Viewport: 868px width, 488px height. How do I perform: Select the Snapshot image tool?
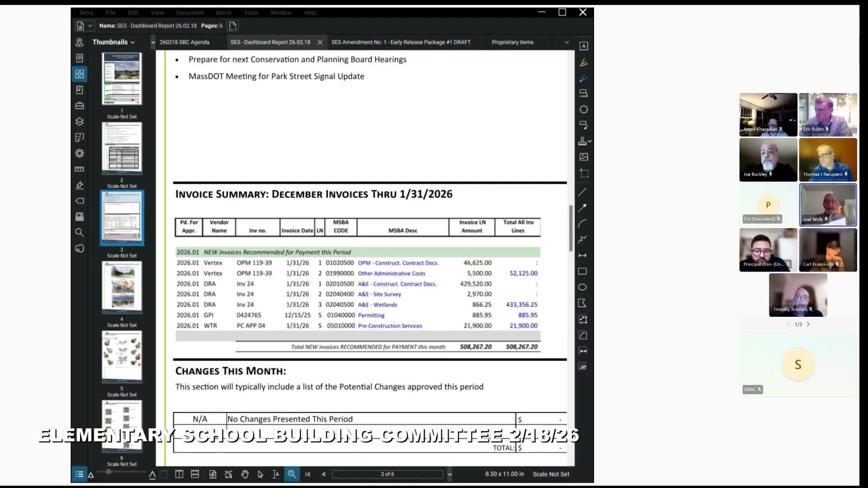click(x=584, y=173)
